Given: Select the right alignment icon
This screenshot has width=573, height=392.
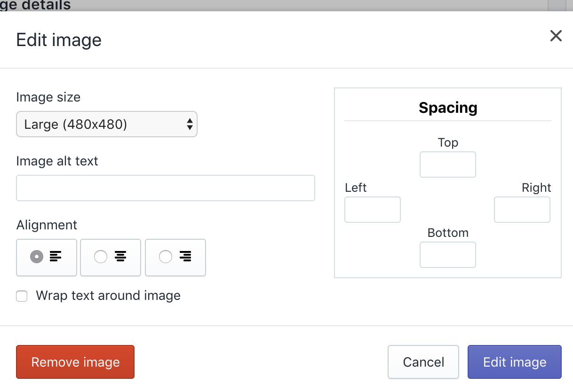Looking at the screenshot, I should pos(175,258).
